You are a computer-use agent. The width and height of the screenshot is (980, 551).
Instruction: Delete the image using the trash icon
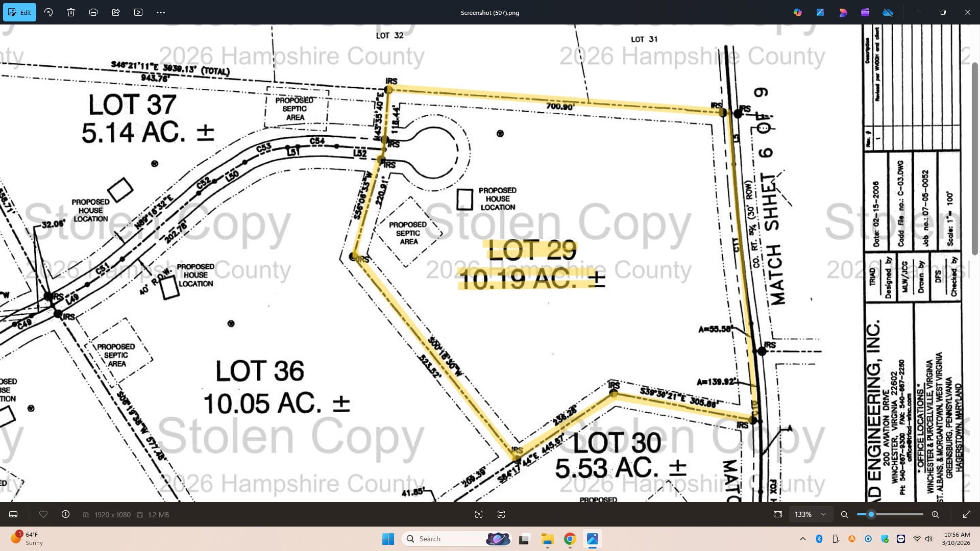pos(71,12)
